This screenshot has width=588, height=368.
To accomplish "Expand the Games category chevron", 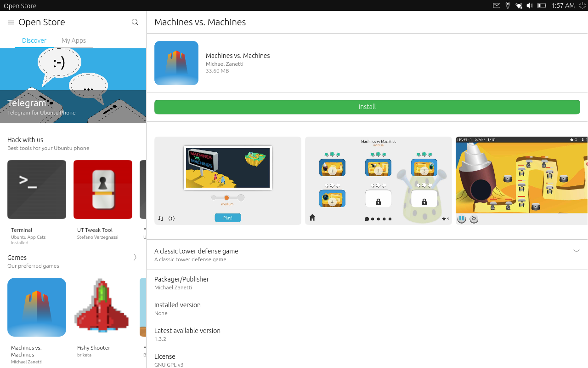I will click(135, 257).
